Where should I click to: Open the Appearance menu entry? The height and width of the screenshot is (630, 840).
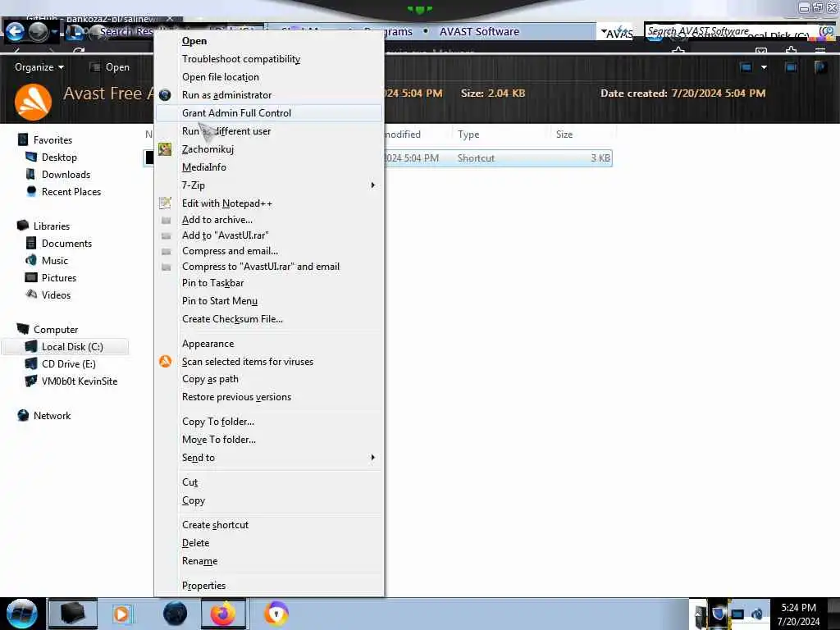coord(208,344)
